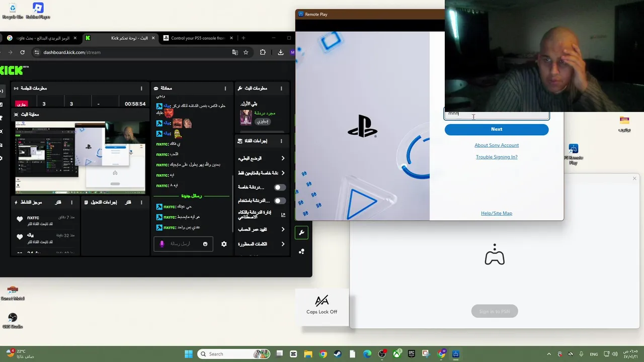Expand the banned words chevron
This screenshot has height=362, width=644.
click(282, 244)
